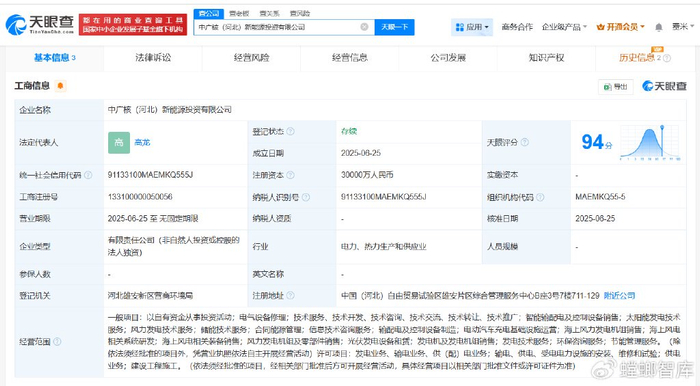Click the 94分 score value

point(597,142)
